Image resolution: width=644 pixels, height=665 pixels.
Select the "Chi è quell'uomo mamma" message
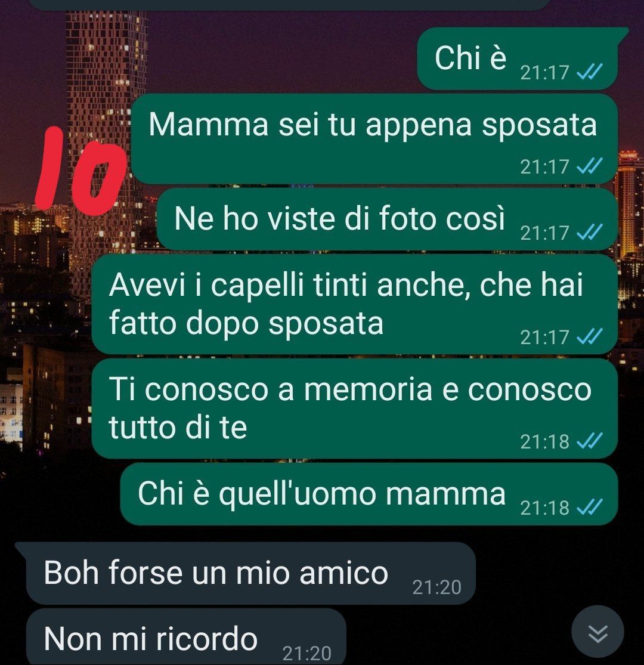(369, 494)
